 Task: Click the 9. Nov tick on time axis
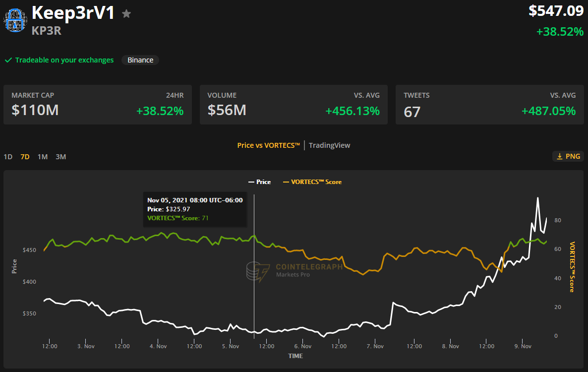tap(523, 346)
